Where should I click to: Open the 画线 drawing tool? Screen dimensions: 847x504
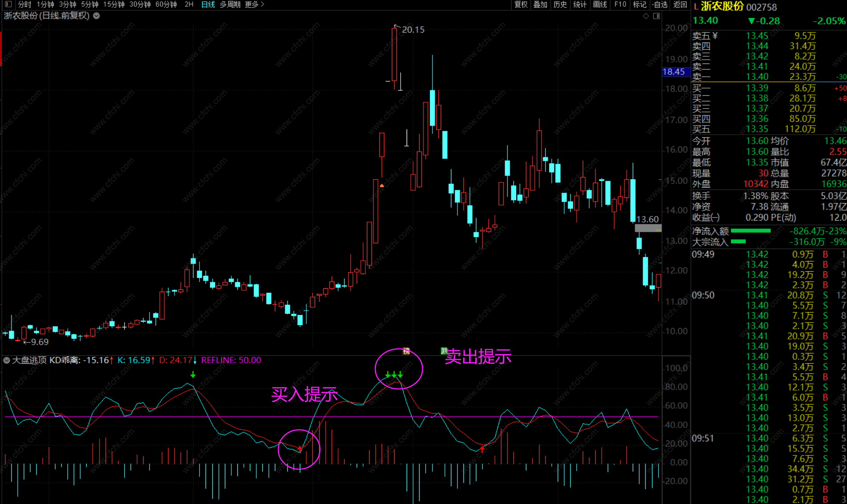click(600, 5)
